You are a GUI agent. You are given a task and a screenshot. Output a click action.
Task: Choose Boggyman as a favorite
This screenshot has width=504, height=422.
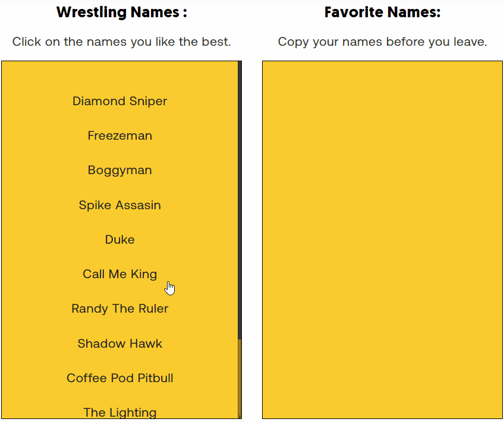[x=119, y=170]
